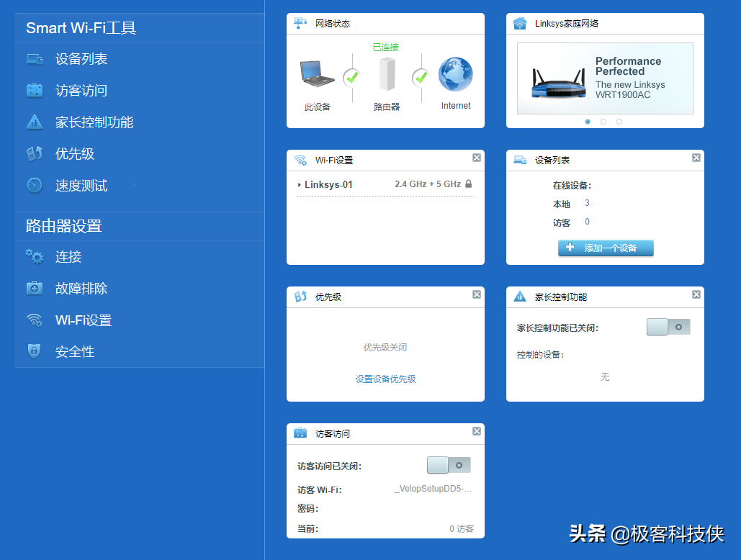Click the guest device count 0
741x560 pixels.
587,222
